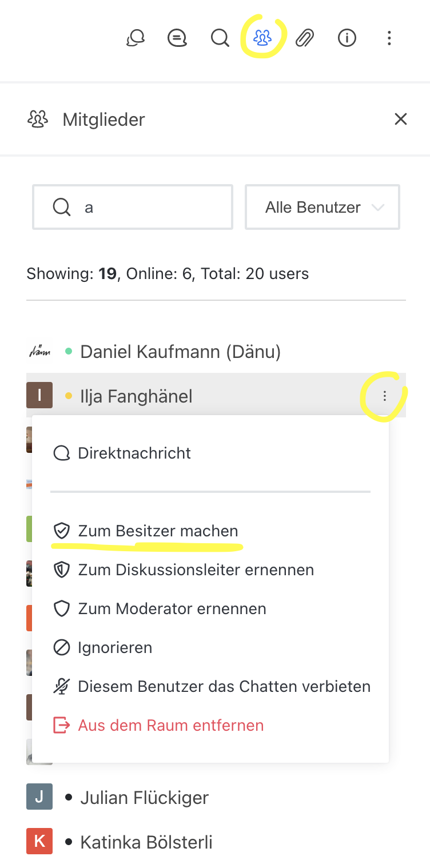Open the header kebab menu
The height and width of the screenshot is (868, 430).
[x=389, y=38]
